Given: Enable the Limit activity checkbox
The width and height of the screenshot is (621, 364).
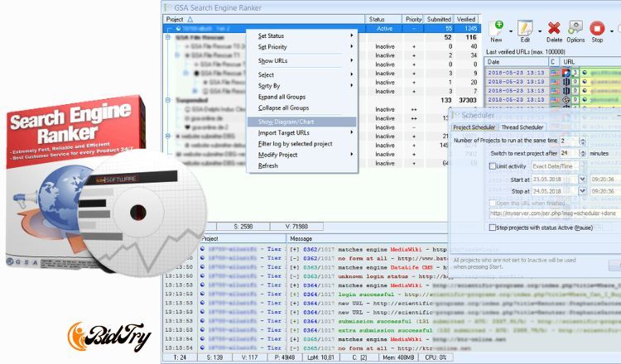Looking at the screenshot, I should (493, 167).
